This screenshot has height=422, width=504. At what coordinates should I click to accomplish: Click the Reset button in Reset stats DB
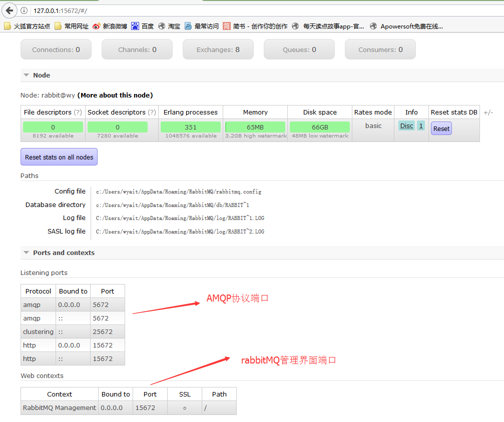point(441,128)
